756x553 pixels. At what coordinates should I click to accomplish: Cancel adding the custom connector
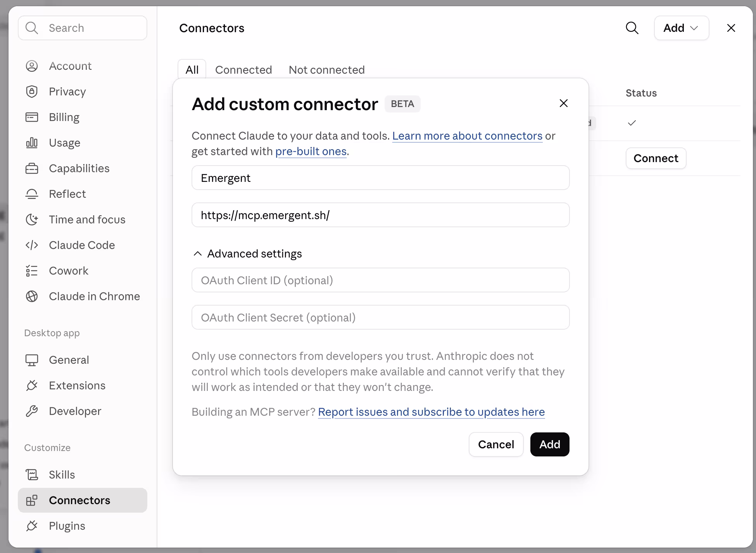(x=496, y=444)
